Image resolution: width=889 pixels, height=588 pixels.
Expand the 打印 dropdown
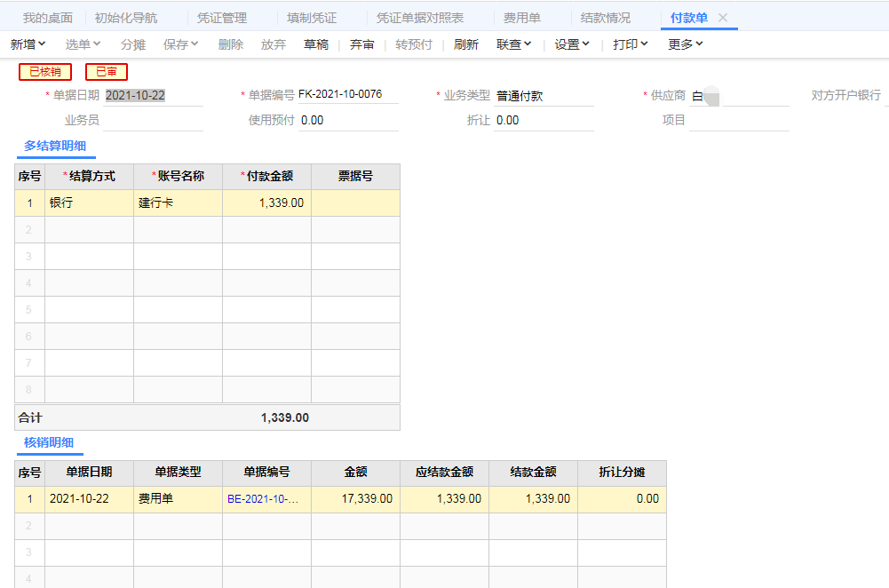631,44
